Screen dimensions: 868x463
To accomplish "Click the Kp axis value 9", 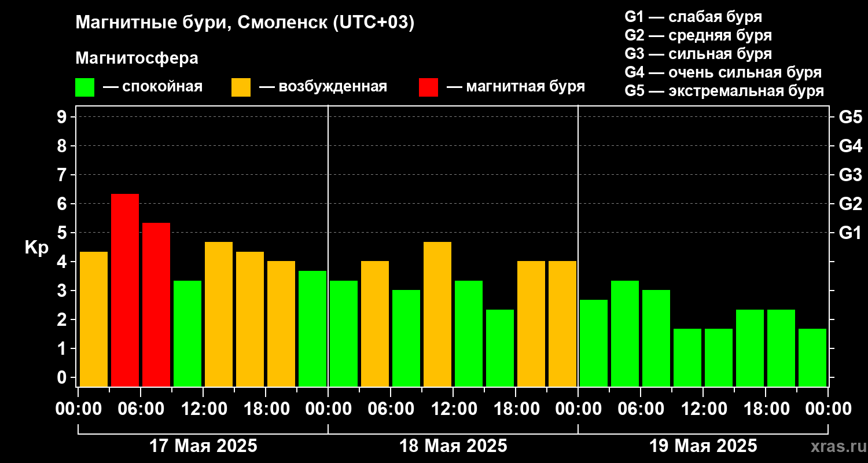I will click(x=62, y=117).
